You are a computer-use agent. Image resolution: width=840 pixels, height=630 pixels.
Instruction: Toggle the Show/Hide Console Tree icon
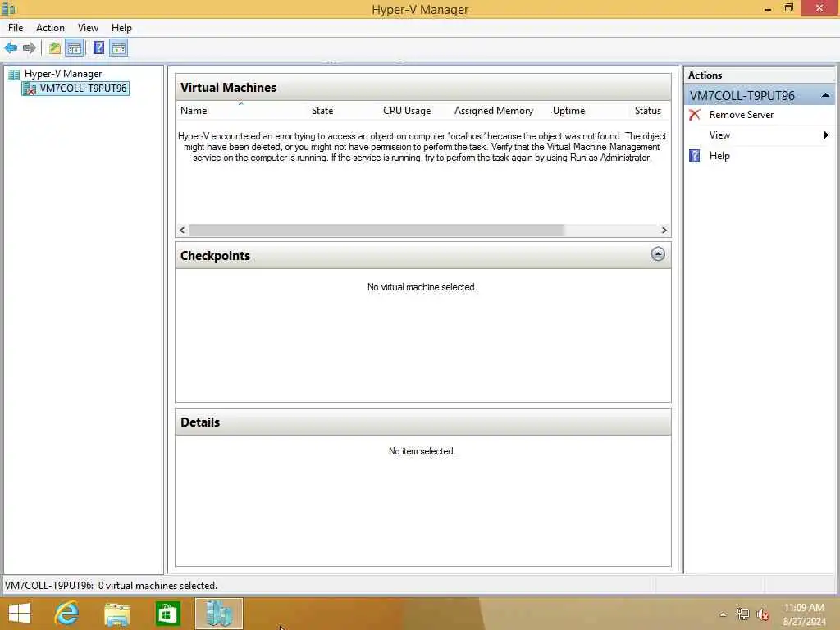(x=75, y=48)
